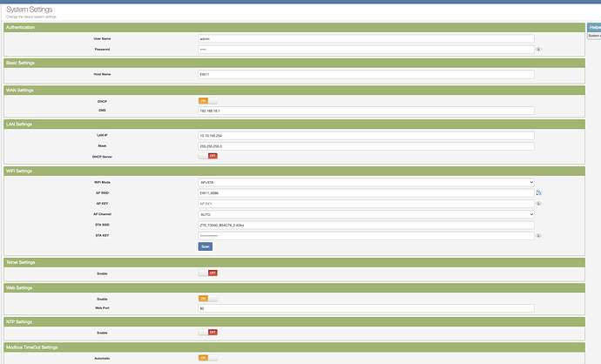
Task: Enable the Telnet Settings switch
Action: pyautogui.click(x=208, y=273)
